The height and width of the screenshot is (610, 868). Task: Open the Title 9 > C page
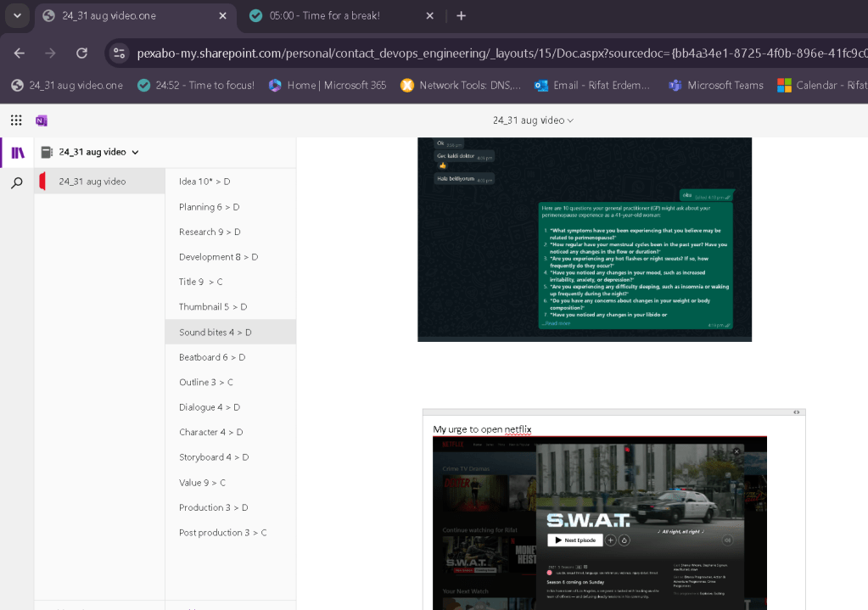click(230, 282)
